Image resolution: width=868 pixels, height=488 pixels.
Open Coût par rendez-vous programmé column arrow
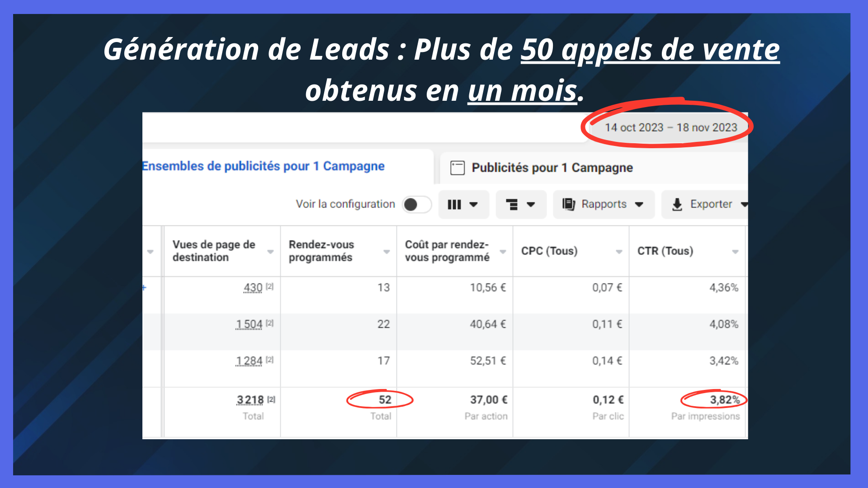(503, 252)
